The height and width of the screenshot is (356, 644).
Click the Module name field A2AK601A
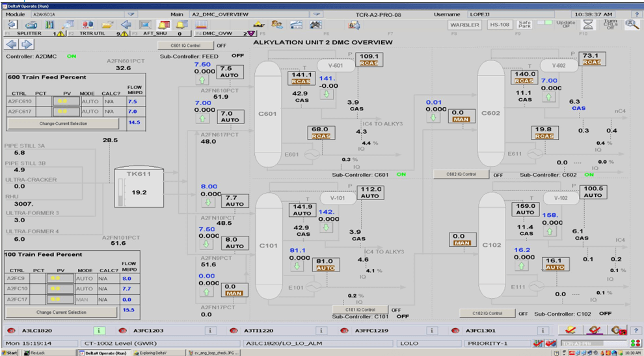(78, 14)
